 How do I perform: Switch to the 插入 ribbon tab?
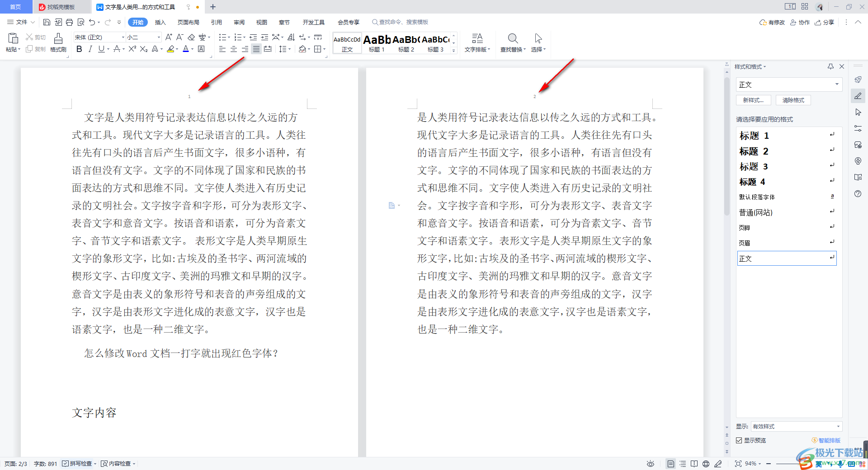tap(160, 22)
